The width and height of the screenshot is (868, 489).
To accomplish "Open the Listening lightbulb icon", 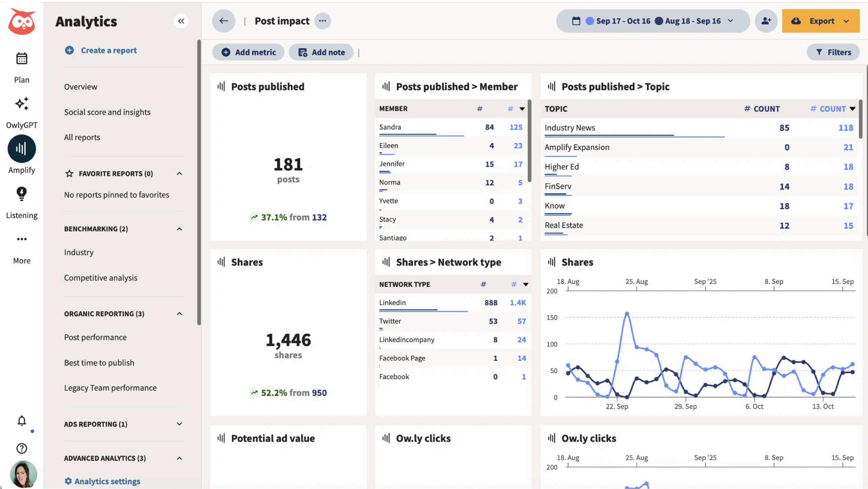I will [22, 194].
